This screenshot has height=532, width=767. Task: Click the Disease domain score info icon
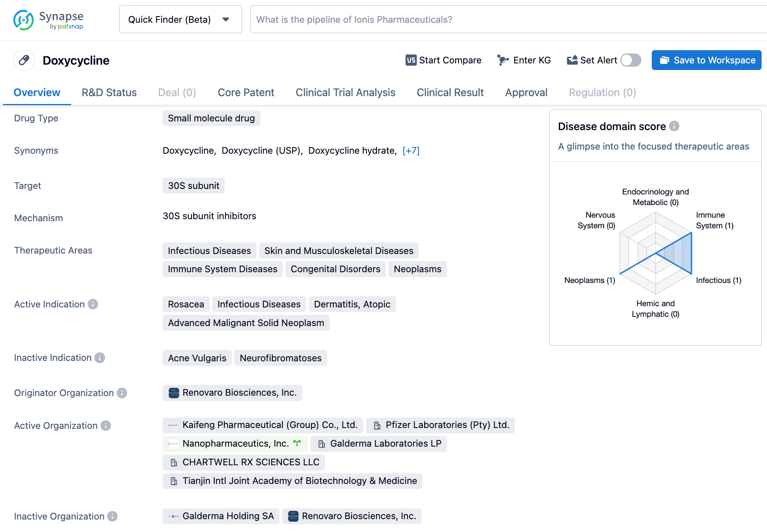(674, 126)
